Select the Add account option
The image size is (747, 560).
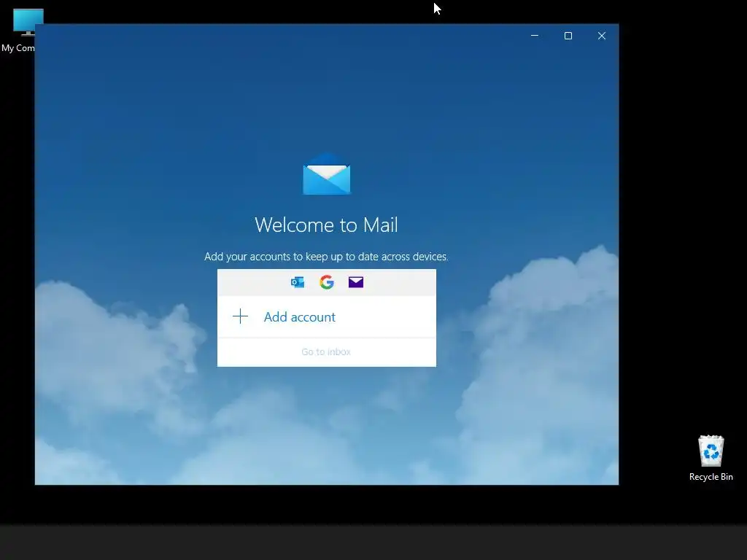point(327,316)
